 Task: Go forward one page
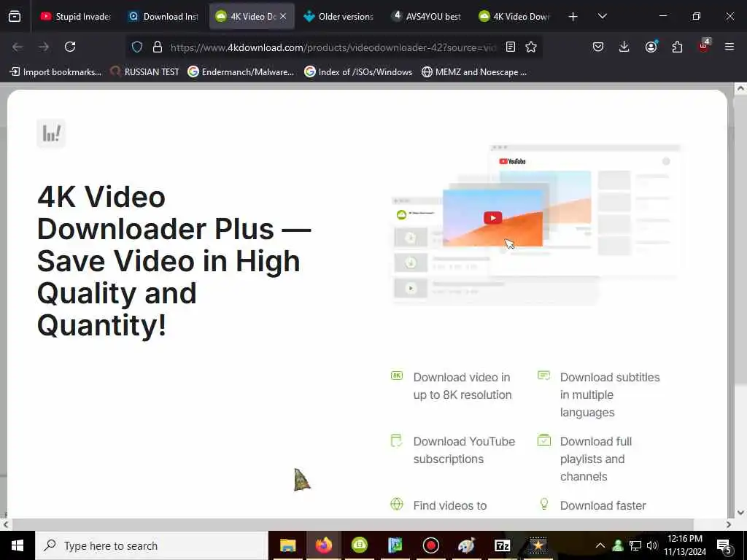click(44, 47)
